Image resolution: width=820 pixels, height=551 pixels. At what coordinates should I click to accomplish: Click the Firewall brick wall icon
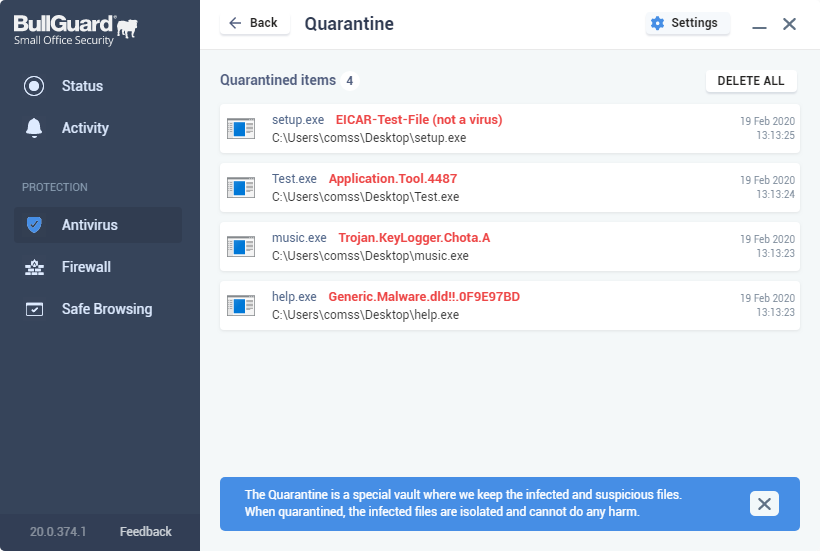[34, 267]
